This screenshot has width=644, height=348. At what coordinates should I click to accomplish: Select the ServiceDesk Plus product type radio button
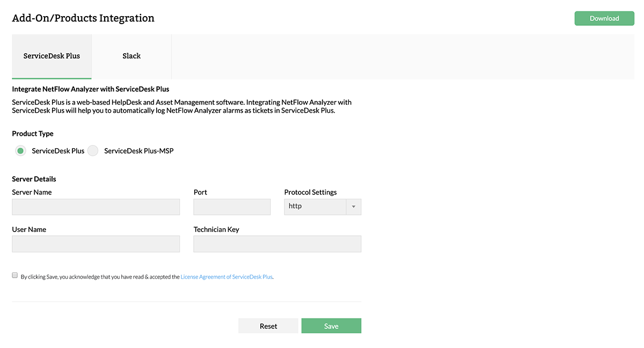click(20, 151)
